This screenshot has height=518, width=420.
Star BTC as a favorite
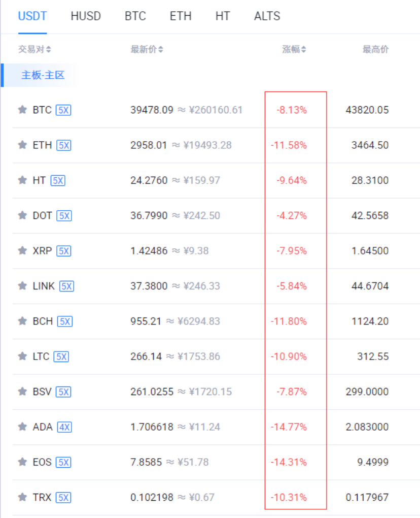click(x=22, y=110)
